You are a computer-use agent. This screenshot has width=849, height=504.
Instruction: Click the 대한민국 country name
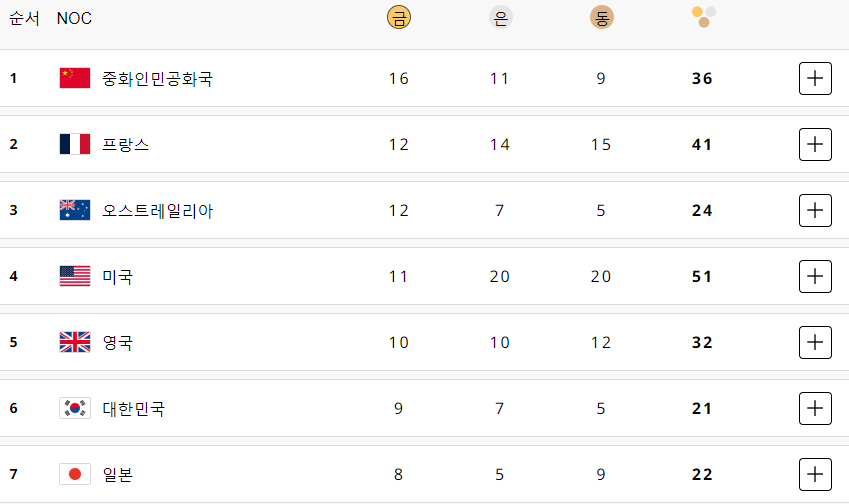pyautogui.click(x=133, y=409)
